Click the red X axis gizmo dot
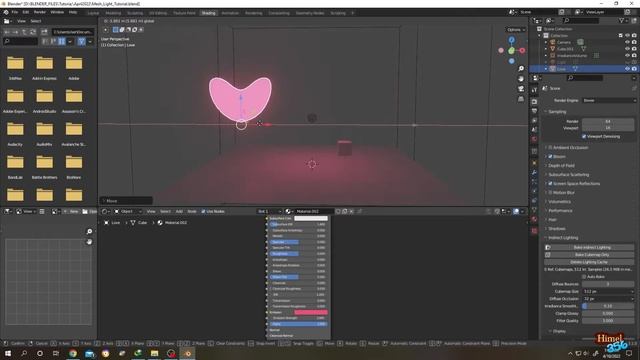 (522, 50)
